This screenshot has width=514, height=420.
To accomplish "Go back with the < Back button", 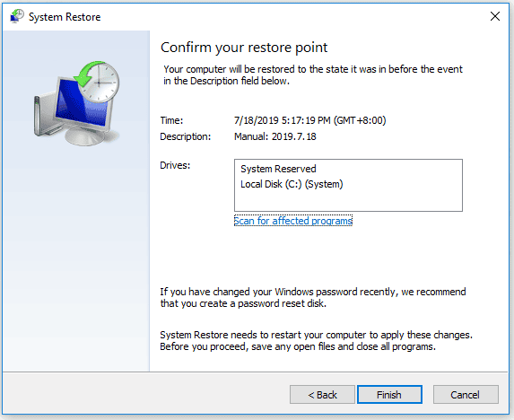I will [322, 395].
